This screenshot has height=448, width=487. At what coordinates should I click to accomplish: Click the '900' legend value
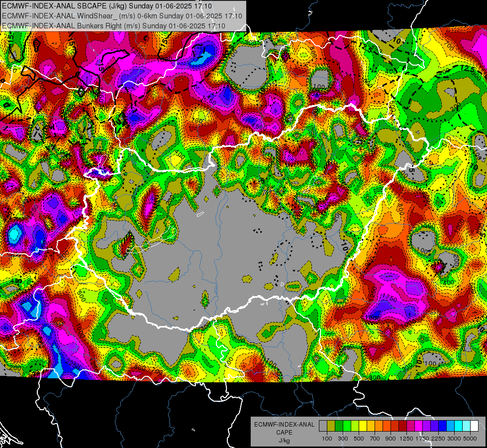[390, 439]
